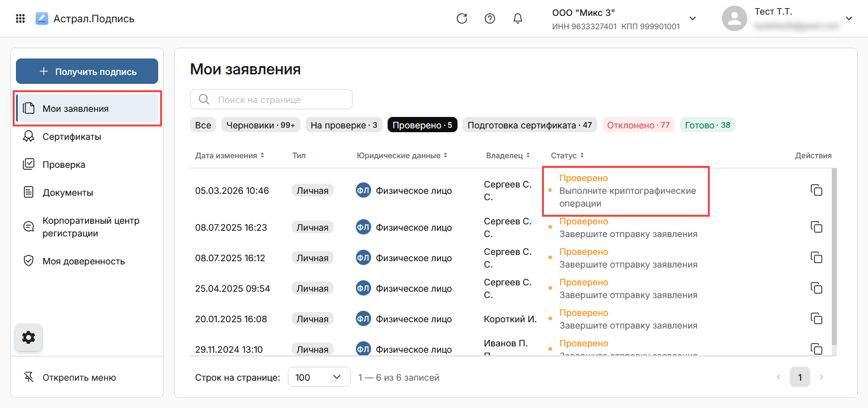Open notifications bell
Viewport: 868px width, 408px height.
tap(518, 18)
